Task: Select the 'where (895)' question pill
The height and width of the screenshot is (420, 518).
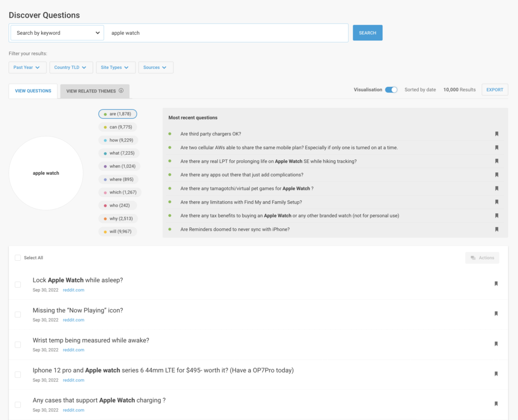Action: coord(118,179)
